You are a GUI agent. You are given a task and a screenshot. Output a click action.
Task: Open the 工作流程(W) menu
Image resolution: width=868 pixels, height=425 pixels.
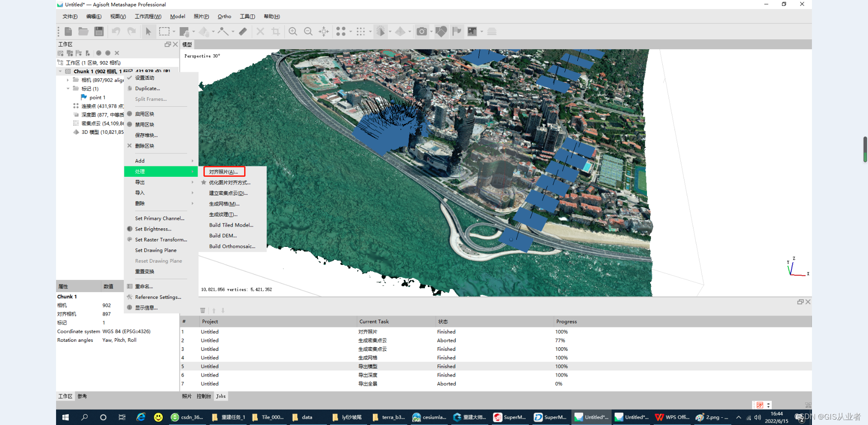coord(148,16)
